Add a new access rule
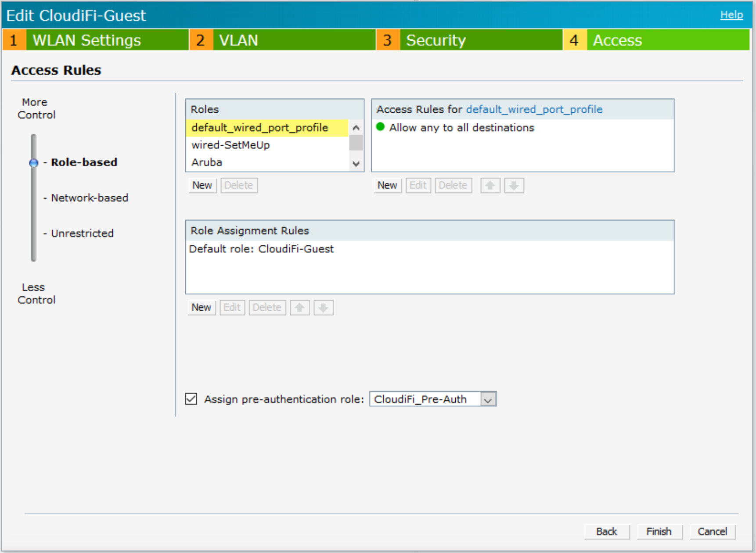Viewport: 756px width, 553px height. point(387,185)
